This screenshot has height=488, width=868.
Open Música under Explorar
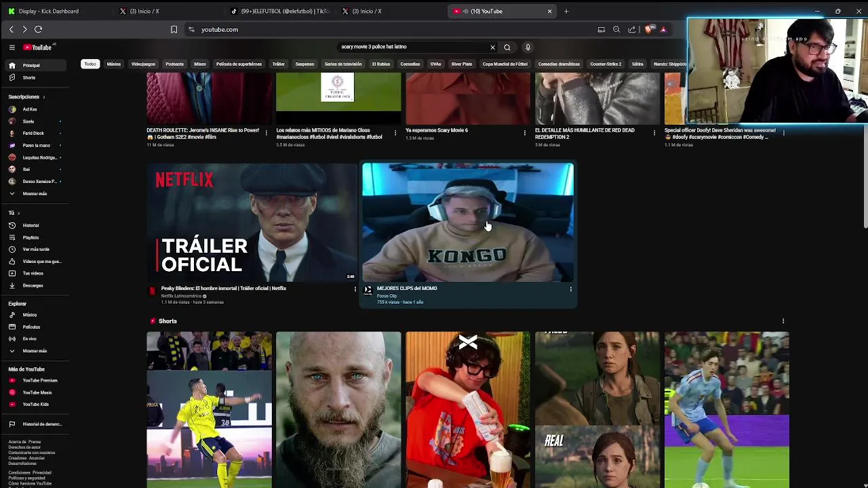(37, 314)
